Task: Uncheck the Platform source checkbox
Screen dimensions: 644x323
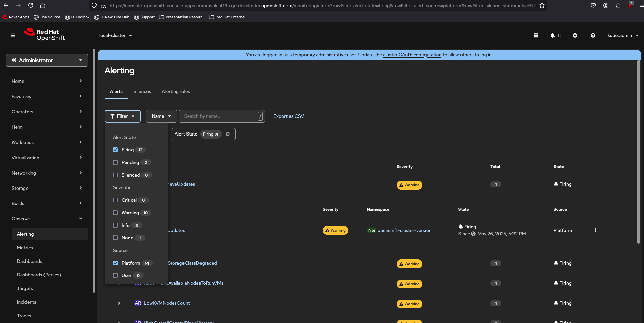Action: click(x=115, y=263)
